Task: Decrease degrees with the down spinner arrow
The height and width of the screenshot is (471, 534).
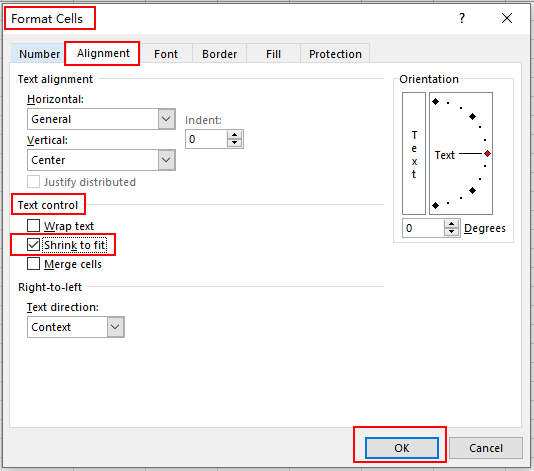Action: [452, 232]
